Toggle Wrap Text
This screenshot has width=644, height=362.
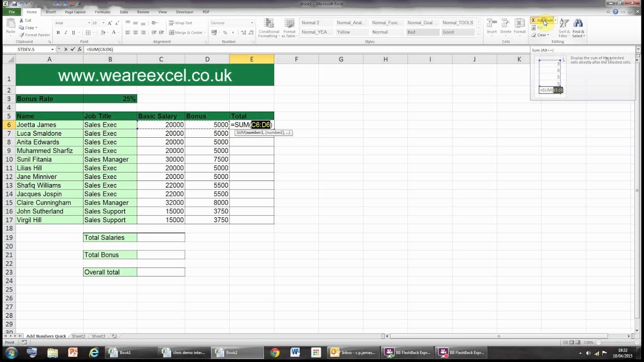[180, 23]
